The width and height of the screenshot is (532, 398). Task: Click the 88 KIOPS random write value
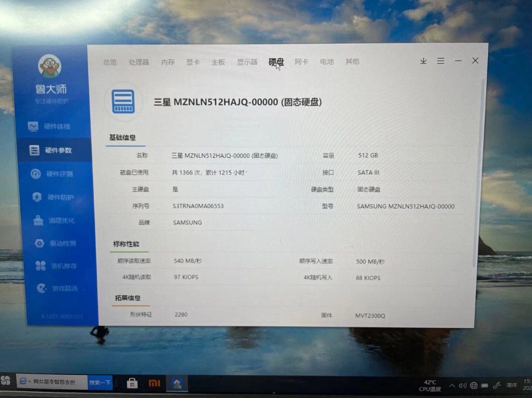coord(368,278)
